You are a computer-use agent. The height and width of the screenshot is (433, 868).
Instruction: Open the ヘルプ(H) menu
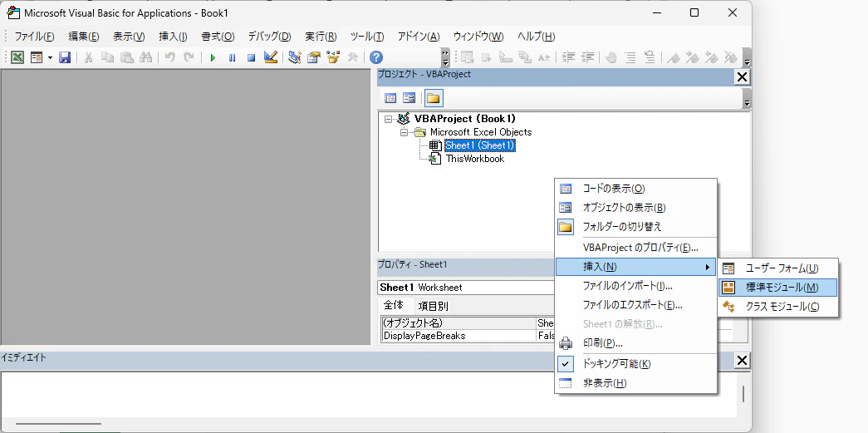click(x=536, y=37)
